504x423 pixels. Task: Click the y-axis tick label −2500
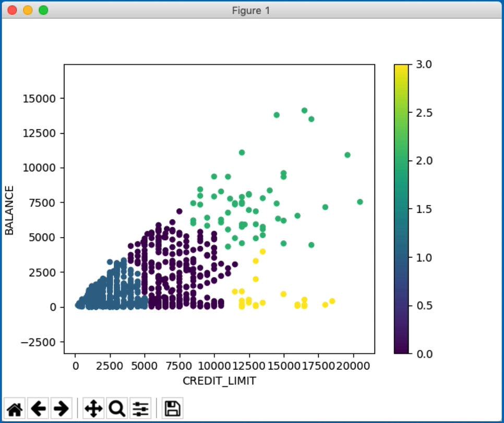click(x=38, y=342)
